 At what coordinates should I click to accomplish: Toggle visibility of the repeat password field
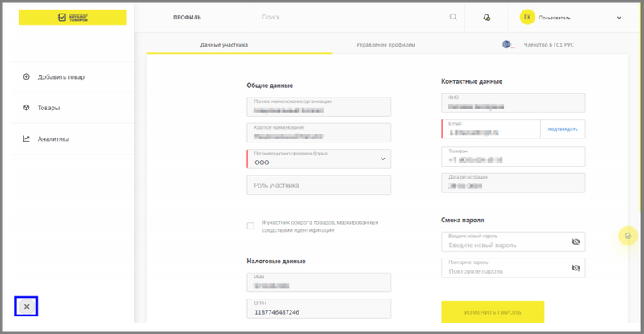576,268
